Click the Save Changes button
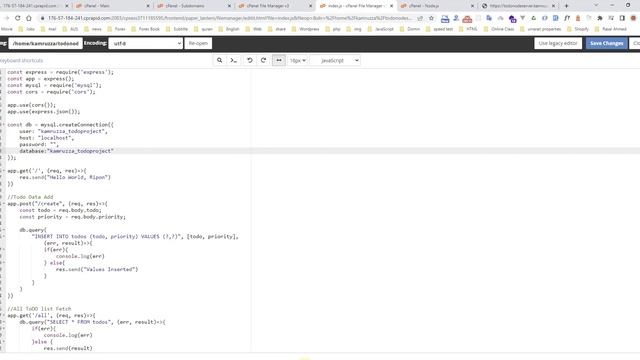Screen dimensions: 640x360 pyautogui.click(x=606, y=43)
